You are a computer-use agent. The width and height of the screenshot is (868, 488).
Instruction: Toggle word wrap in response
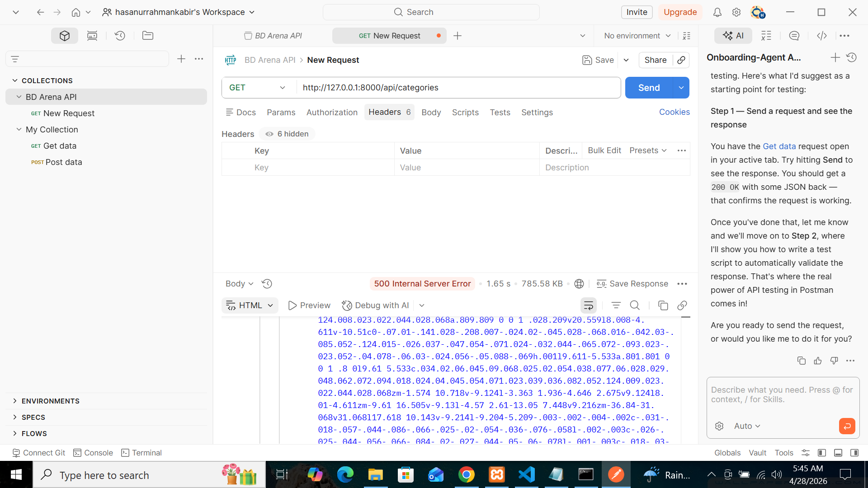(x=589, y=305)
